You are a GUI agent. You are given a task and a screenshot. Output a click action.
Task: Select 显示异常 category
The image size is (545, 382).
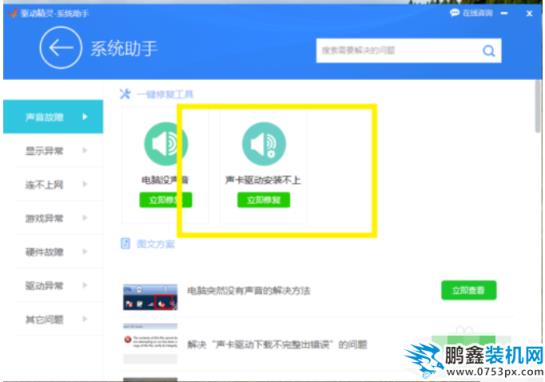pos(53,151)
